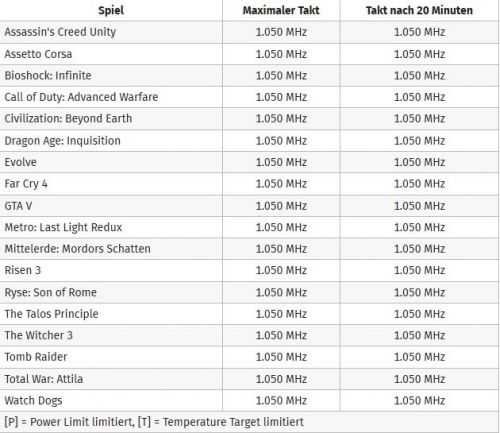Click the Takt nach 20 Minuten header

pyautogui.click(x=419, y=10)
